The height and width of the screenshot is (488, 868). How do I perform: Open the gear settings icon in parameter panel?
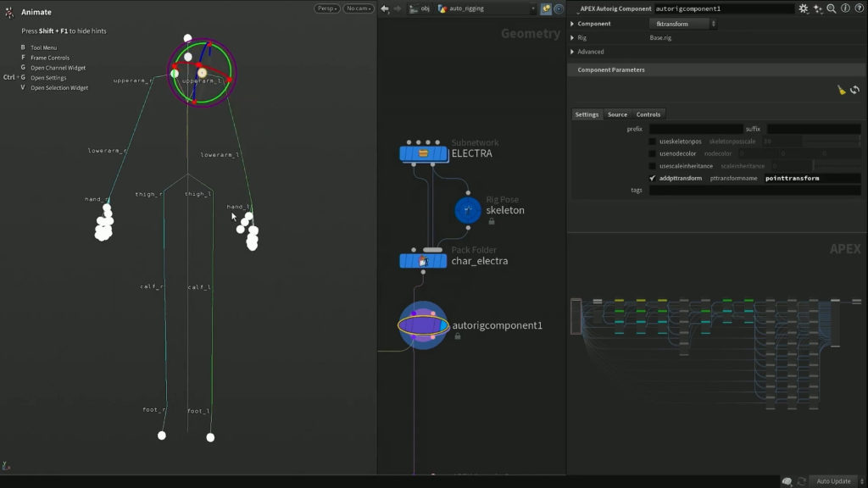coord(803,8)
